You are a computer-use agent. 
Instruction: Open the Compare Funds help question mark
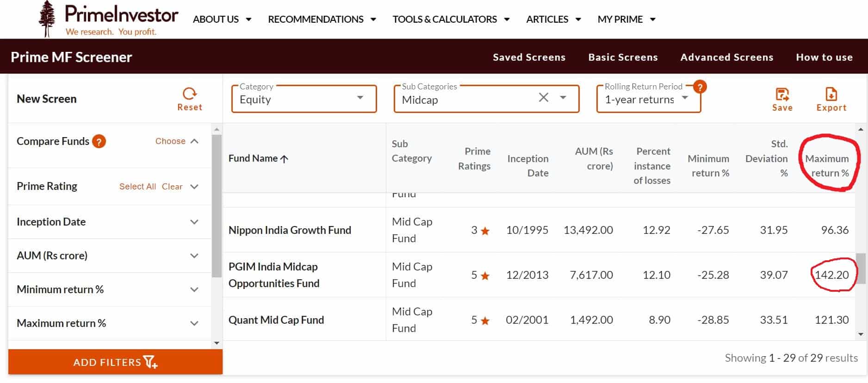click(99, 141)
